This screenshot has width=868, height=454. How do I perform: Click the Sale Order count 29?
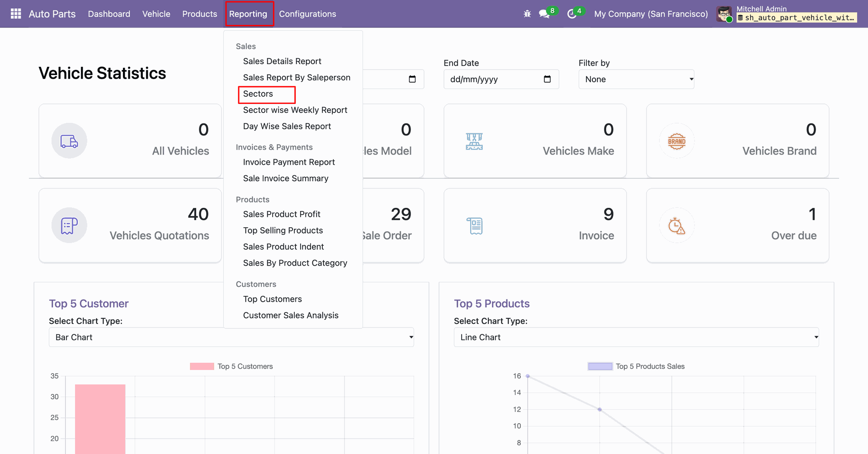point(401,214)
